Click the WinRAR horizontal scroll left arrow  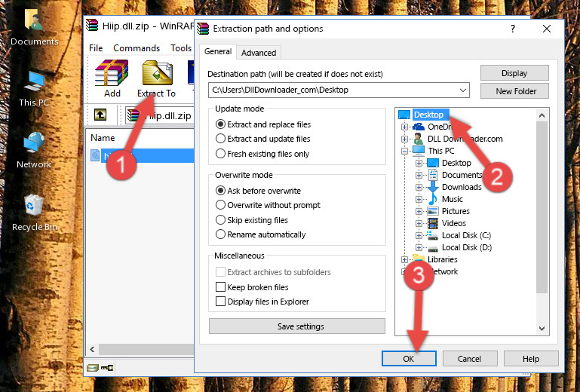92,349
